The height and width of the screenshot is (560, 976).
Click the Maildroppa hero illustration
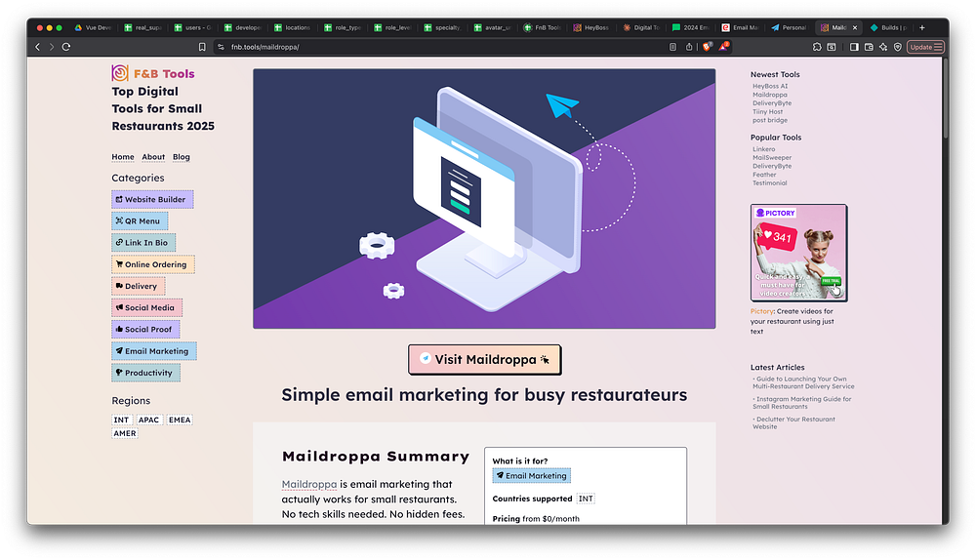point(484,198)
